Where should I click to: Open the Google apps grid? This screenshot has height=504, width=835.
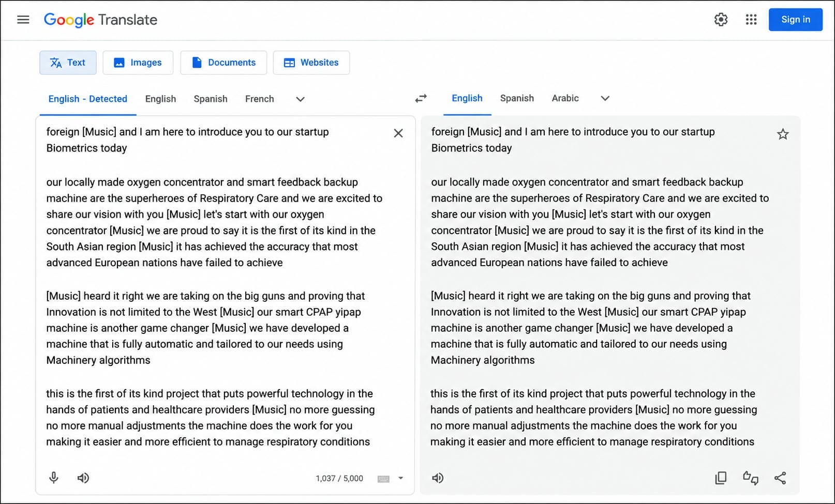point(751,20)
